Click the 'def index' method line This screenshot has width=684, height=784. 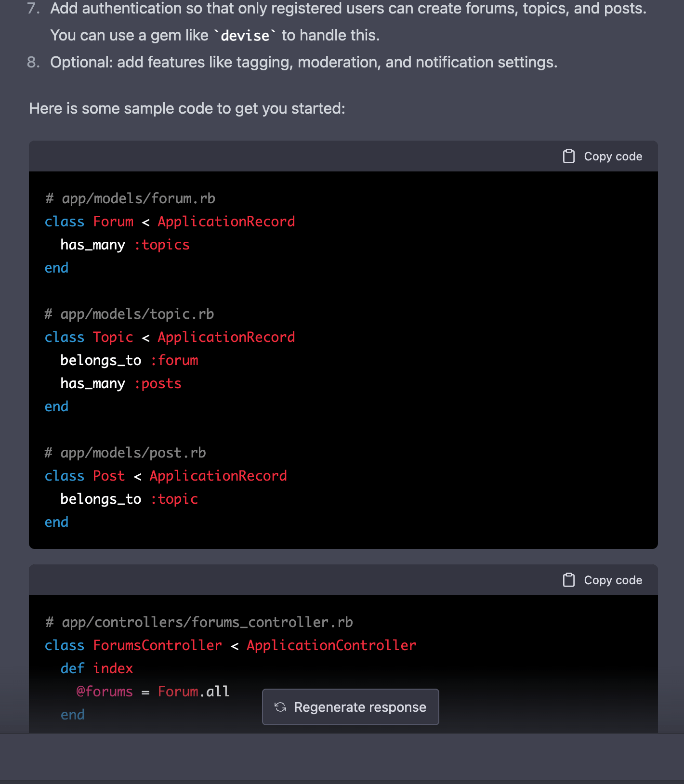pyautogui.click(x=97, y=668)
